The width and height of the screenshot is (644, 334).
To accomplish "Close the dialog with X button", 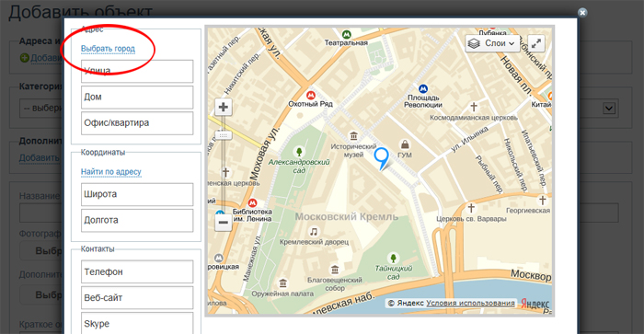I will (x=582, y=12).
